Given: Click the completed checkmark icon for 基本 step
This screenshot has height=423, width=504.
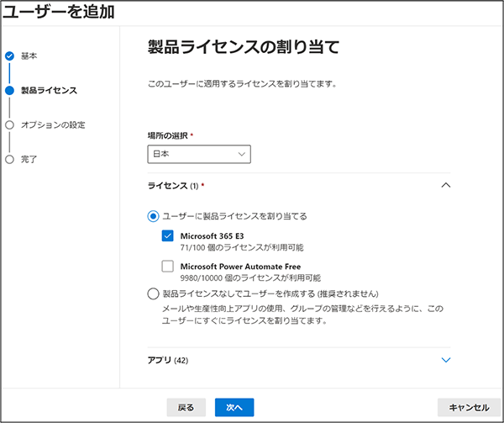Looking at the screenshot, I should [9, 56].
